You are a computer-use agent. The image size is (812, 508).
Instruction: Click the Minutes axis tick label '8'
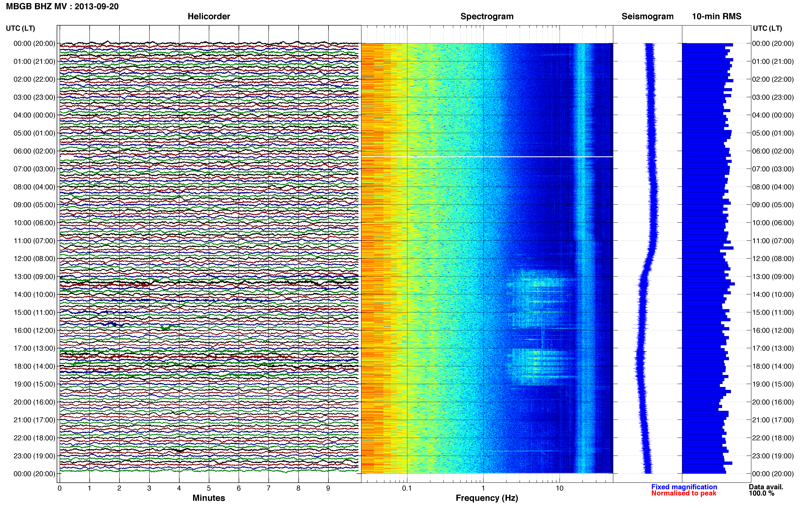tap(298, 488)
